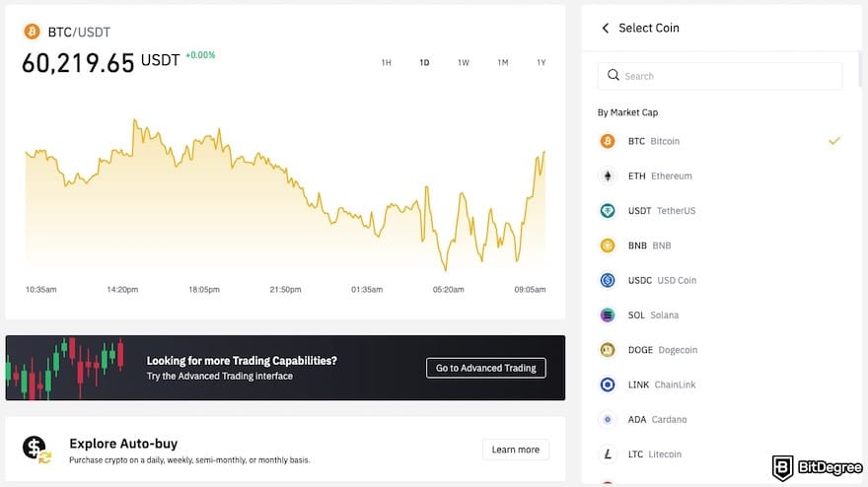Click the 10:35am axis label
Viewport: 868px width, 487px height.
pos(41,290)
